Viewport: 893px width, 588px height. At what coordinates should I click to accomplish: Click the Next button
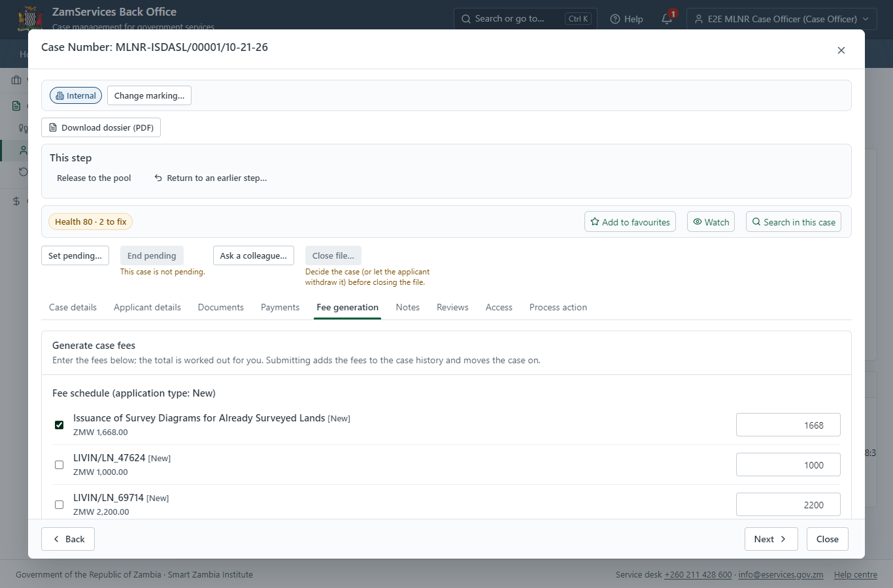click(x=771, y=539)
